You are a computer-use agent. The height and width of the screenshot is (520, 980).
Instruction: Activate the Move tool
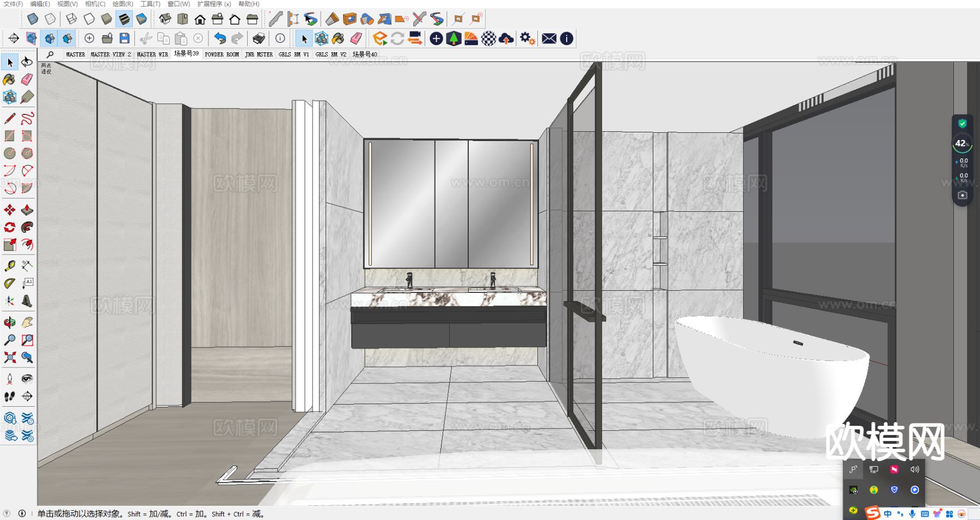click(9, 210)
